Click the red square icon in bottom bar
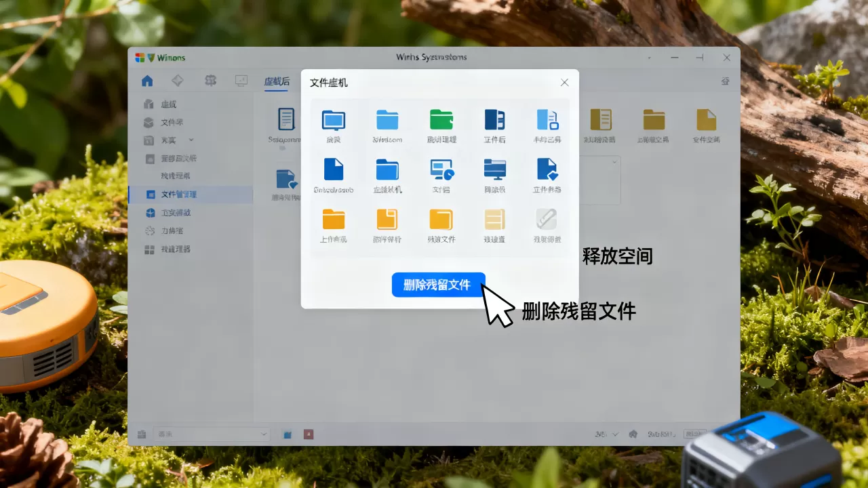868x488 pixels. [x=309, y=434]
